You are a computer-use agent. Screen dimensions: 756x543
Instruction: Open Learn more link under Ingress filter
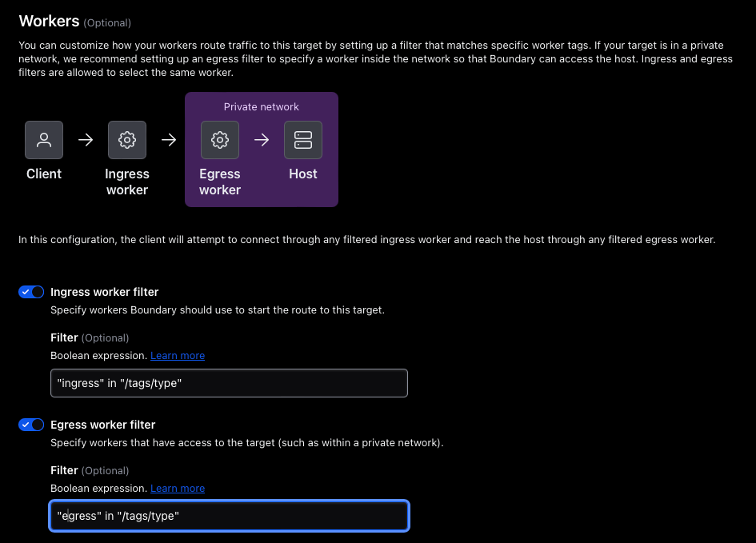[x=178, y=355]
